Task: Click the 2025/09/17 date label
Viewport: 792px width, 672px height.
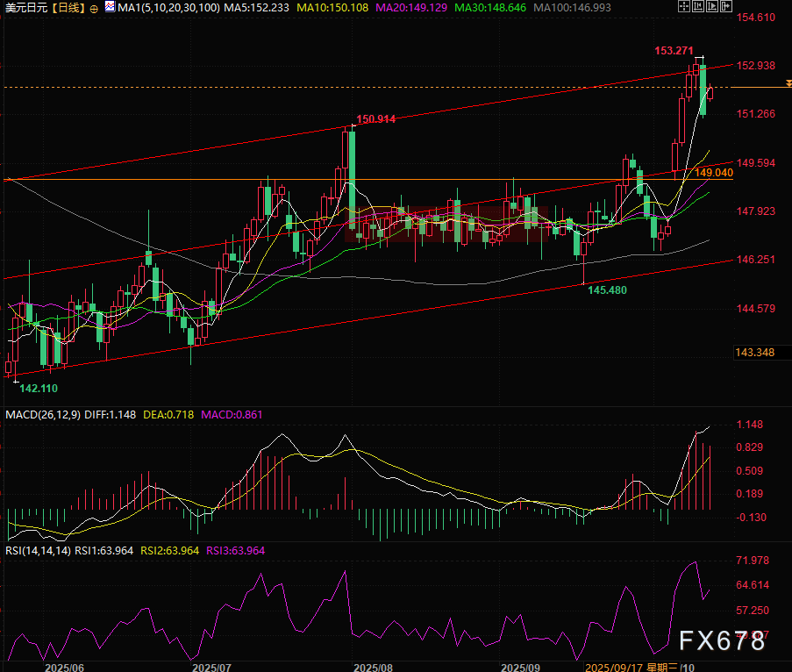Action: click(615, 667)
